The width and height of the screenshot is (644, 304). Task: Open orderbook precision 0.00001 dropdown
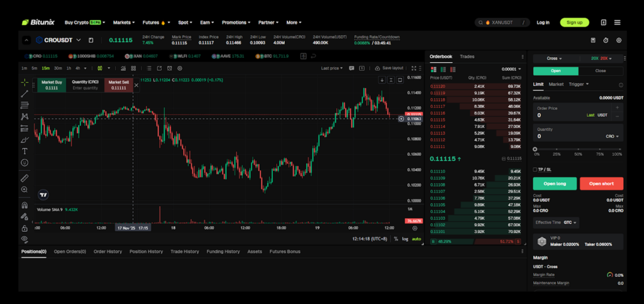click(511, 69)
